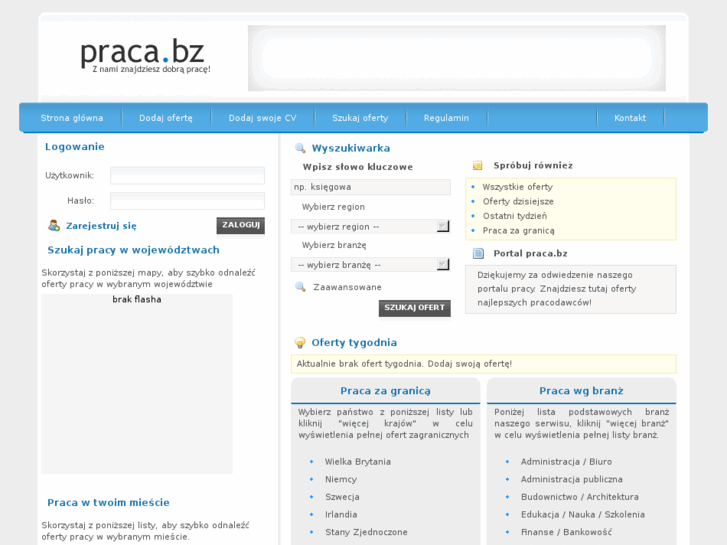Open Dodaj swoje CV menu item
727x545 pixels.
pyautogui.click(x=262, y=118)
